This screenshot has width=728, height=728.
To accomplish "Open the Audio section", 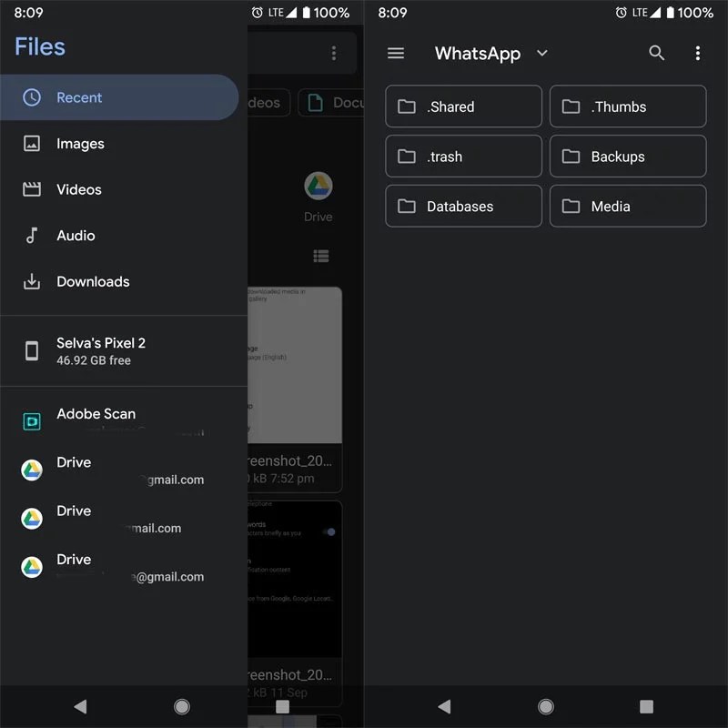I will pyautogui.click(x=76, y=235).
